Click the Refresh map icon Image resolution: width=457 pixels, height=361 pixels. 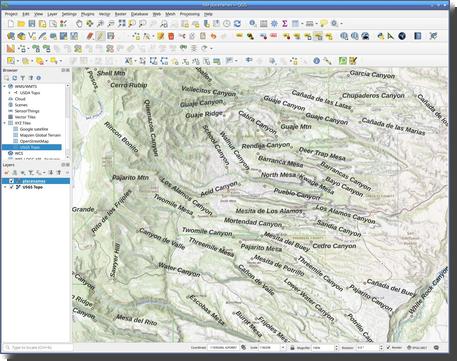coord(237,24)
